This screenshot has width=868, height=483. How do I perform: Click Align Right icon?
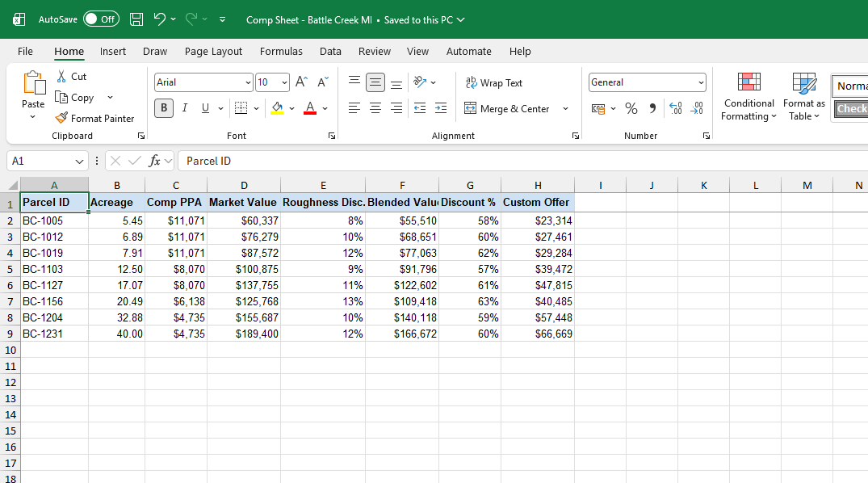coord(396,108)
